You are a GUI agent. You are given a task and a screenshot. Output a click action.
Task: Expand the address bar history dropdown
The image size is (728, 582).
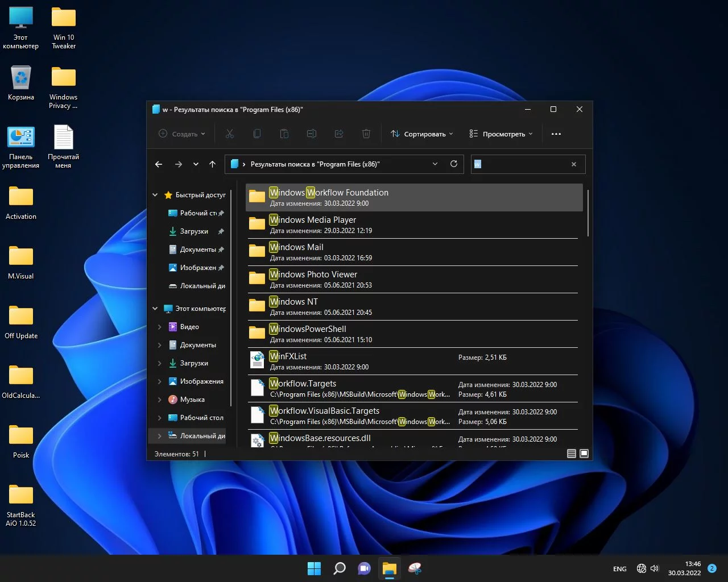[435, 164]
